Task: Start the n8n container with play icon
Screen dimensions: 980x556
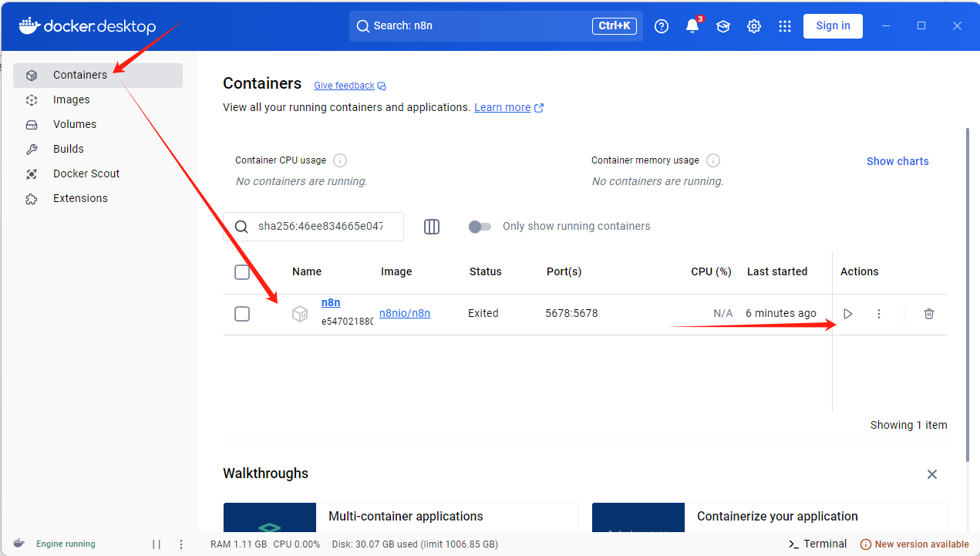Action: coord(848,314)
